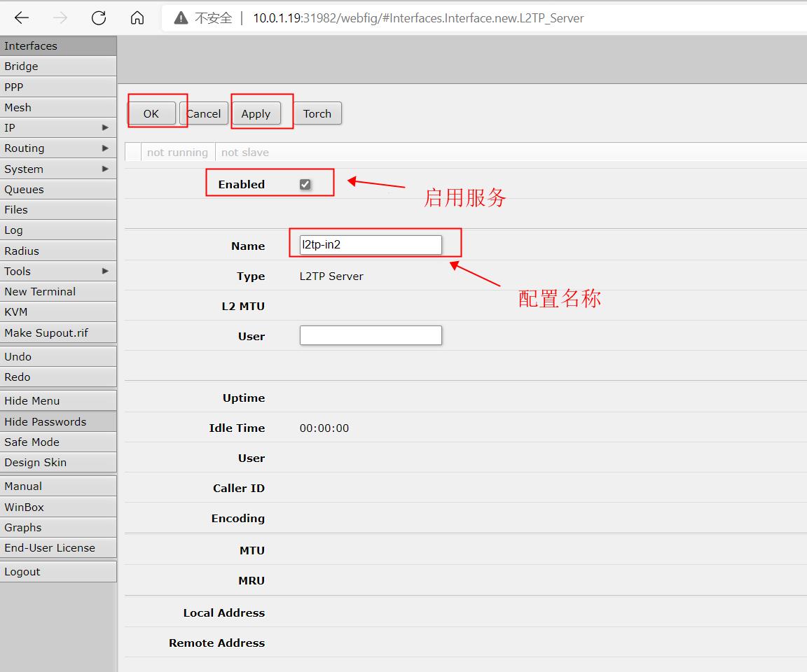Open the Interfaces menu item
Viewport: 807px width, 672px height.
tap(58, 46)
